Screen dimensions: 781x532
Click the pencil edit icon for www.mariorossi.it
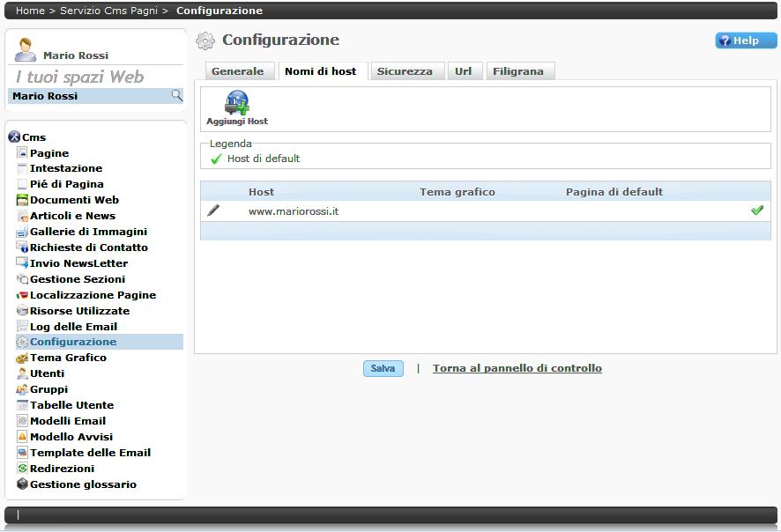tap(213, 211)
